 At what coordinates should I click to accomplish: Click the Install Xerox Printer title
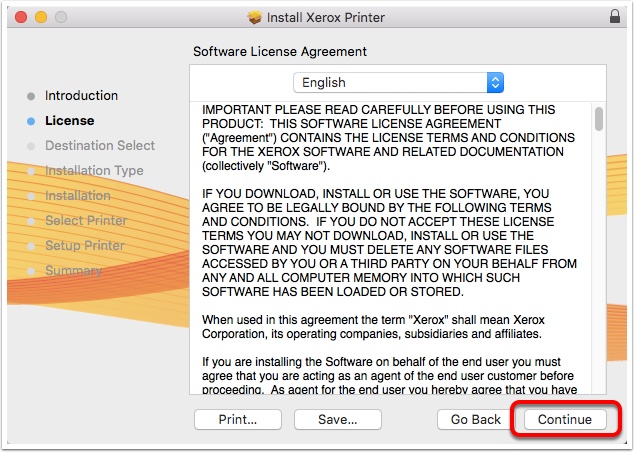325,17
